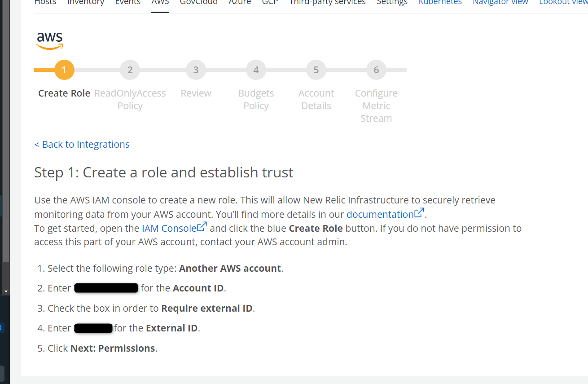Viewport: 588px width, 384px height.
Task: Click the bold 'Account ID' text
Action: 198,288
